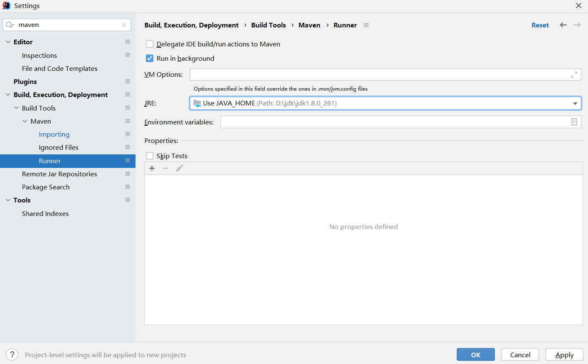Click Build, Execution, Deployment breadcrumb
This screenshot has width=588, height=364.
[x=192, y=25]
